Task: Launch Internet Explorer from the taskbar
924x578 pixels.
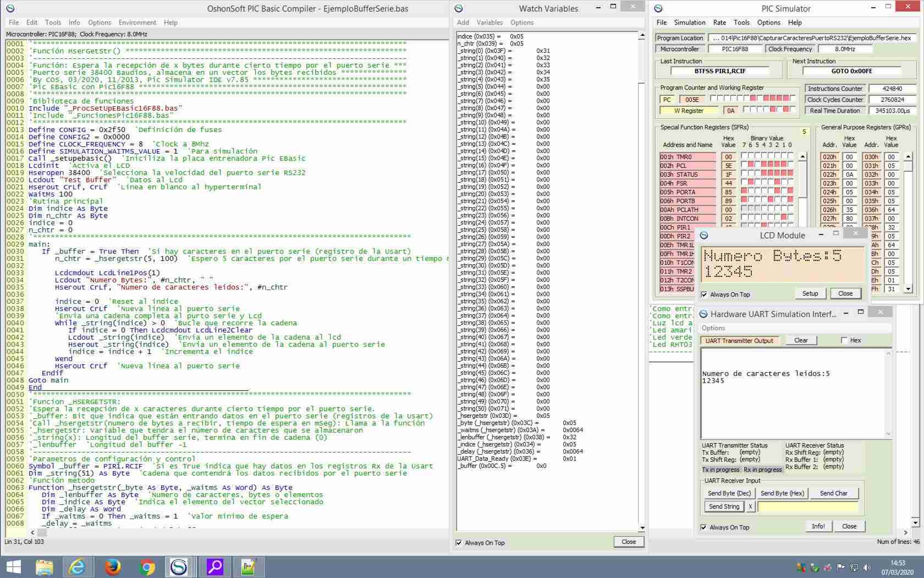Action: (78, 566)
